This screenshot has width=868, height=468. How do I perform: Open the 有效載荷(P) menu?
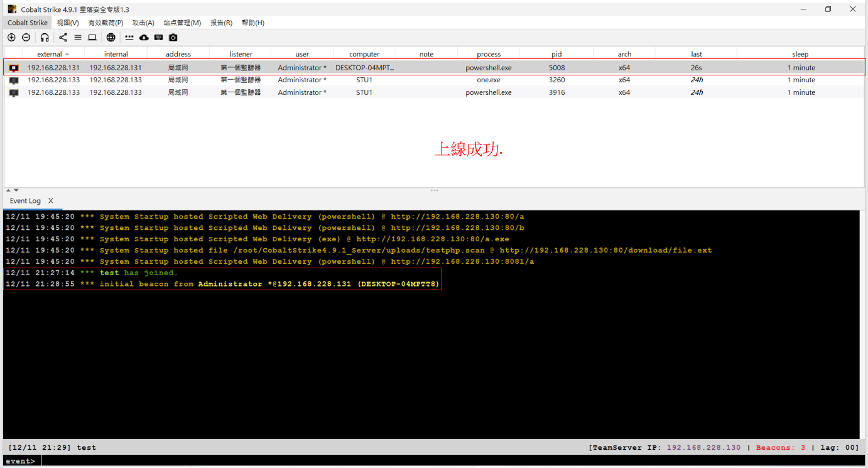pos(106,23)
